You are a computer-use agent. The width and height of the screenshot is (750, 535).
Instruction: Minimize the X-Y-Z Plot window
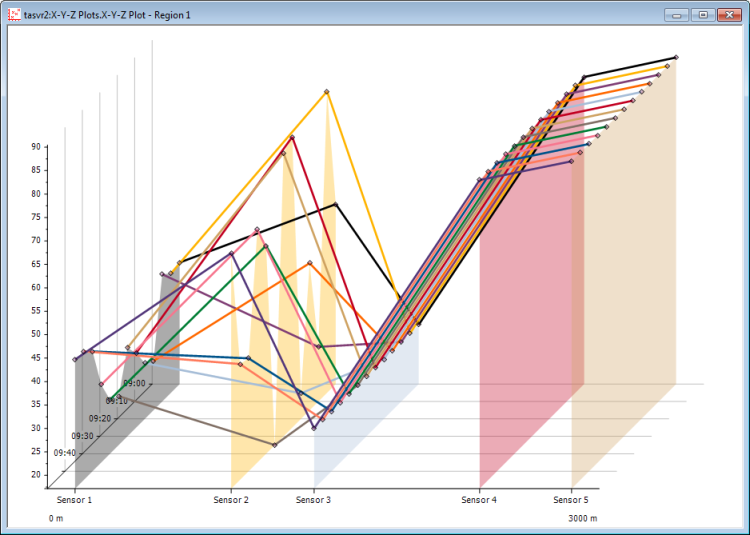[x=676, y=15]
